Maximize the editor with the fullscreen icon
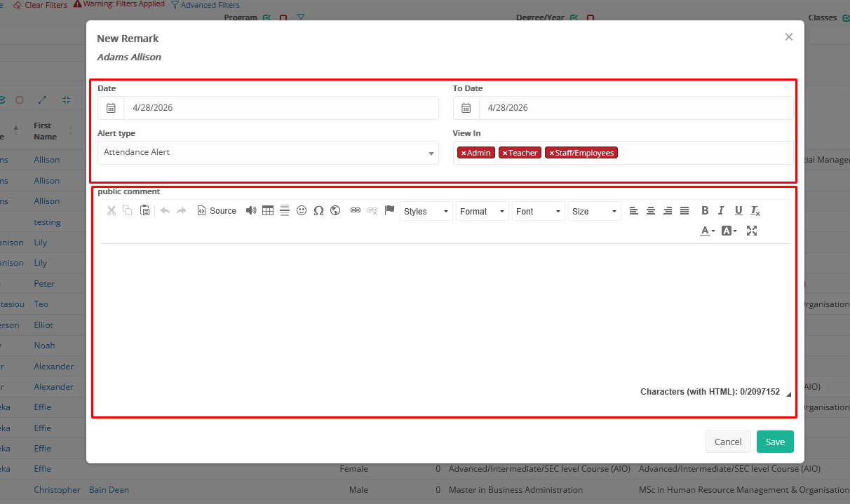The width and height of the screenshot is (850, 504). pyautogui.click(x=752, y=231)
